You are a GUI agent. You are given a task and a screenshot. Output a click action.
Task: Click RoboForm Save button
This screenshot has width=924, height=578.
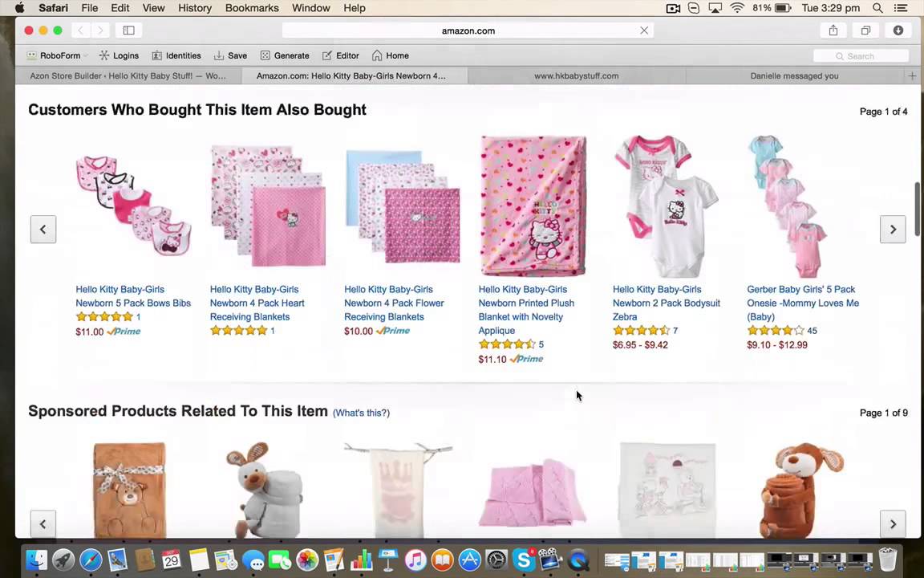coord(230,55)
